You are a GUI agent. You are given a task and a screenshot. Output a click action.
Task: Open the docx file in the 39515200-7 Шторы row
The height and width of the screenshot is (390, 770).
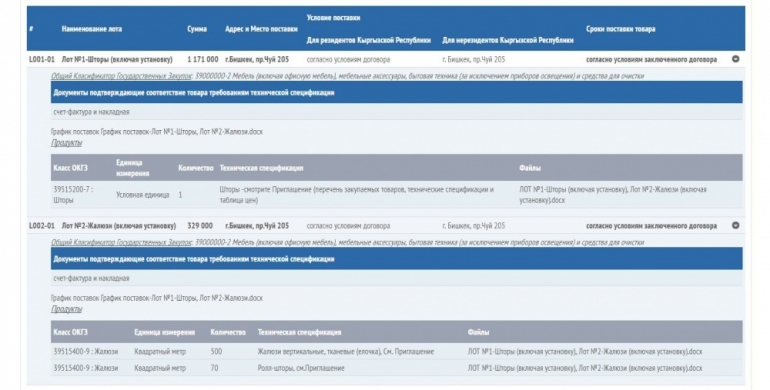612,195
